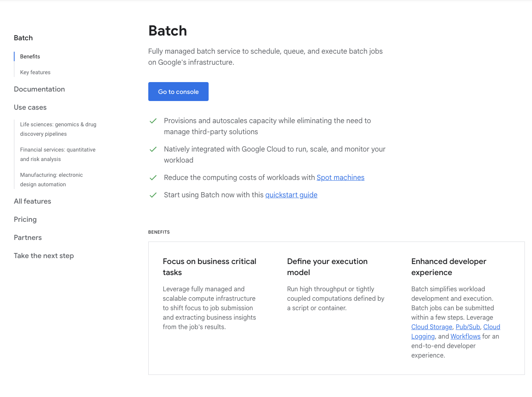Follow the Pub/Sub link

coord(468,327)
